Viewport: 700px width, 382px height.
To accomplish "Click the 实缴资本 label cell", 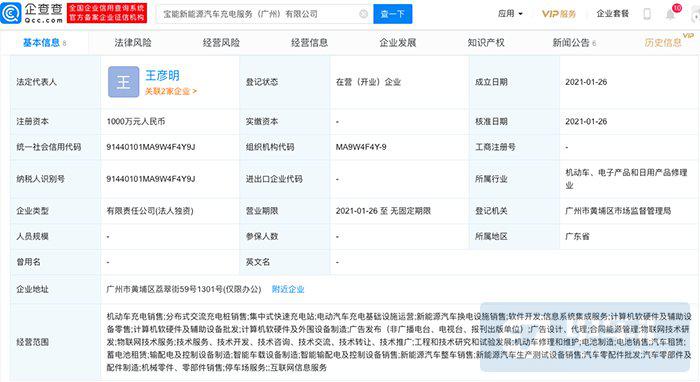I will tap(284, 121).
